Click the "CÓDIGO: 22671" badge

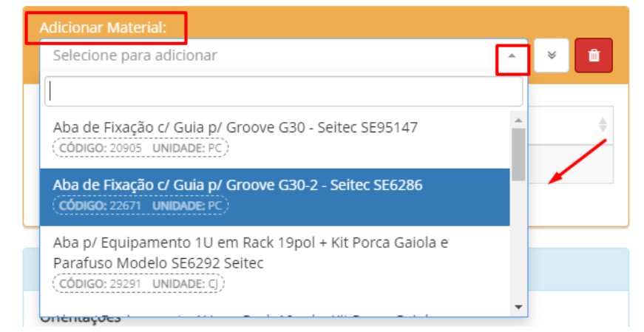[x=98, y=205]
